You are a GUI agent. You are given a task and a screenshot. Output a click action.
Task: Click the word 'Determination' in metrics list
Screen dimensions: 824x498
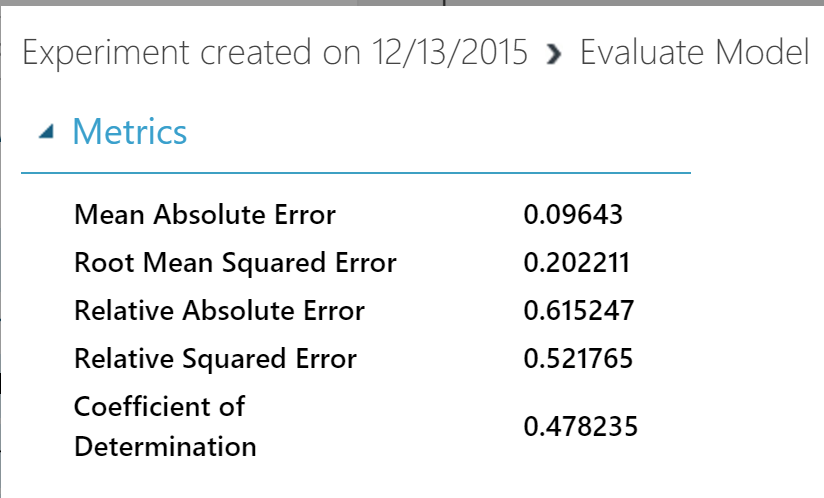click(165, 446)
